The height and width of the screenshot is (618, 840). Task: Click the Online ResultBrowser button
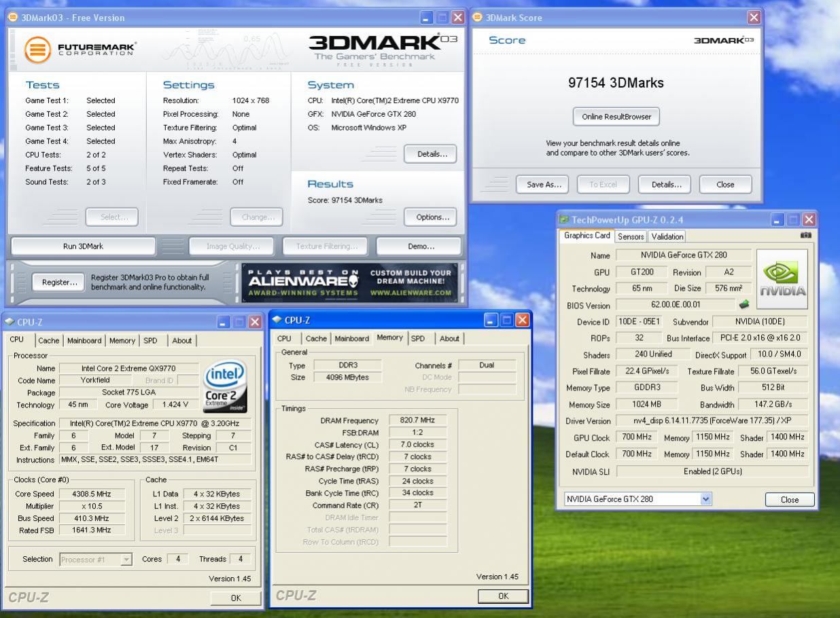pyautogui.click(x=616, y=117)
